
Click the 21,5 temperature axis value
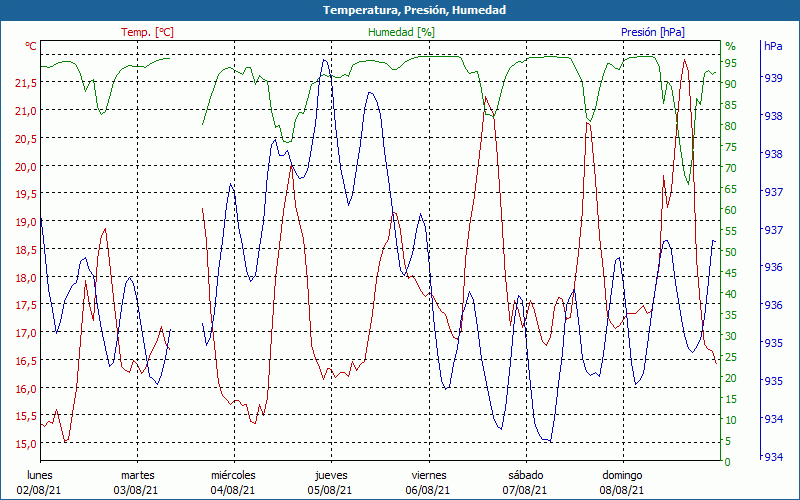(x=26, y=83)
